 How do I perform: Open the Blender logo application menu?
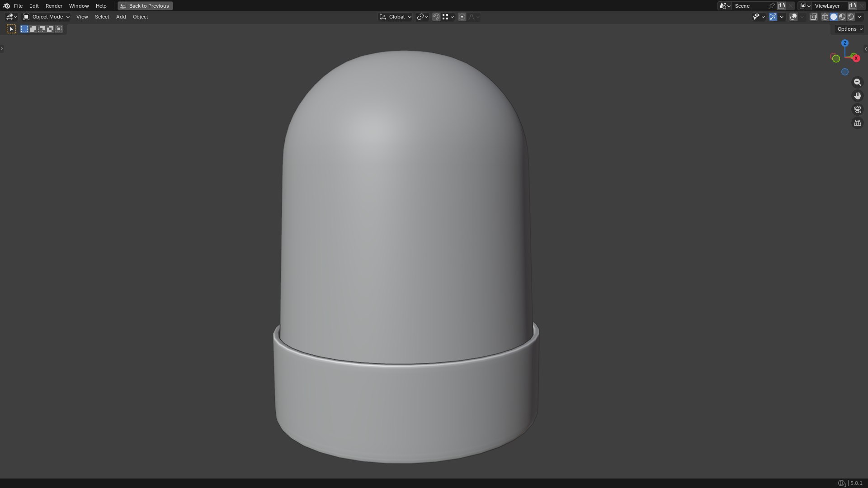click(6, 6)
